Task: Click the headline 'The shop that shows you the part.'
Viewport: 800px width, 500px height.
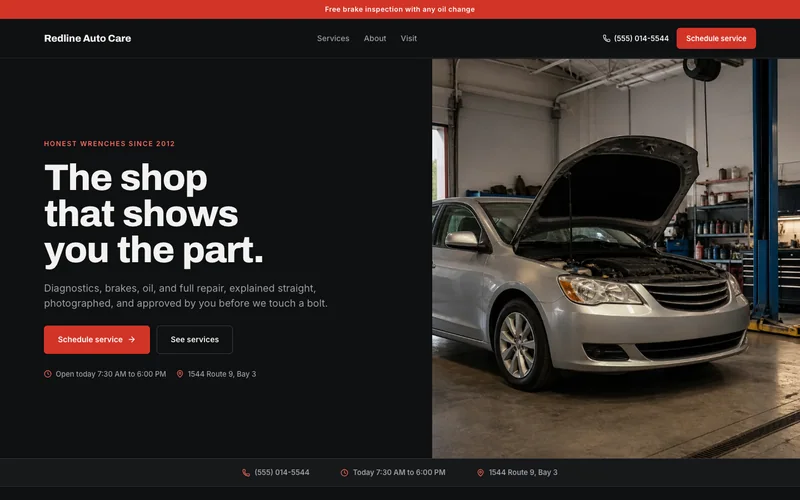Action: [154, 214]
